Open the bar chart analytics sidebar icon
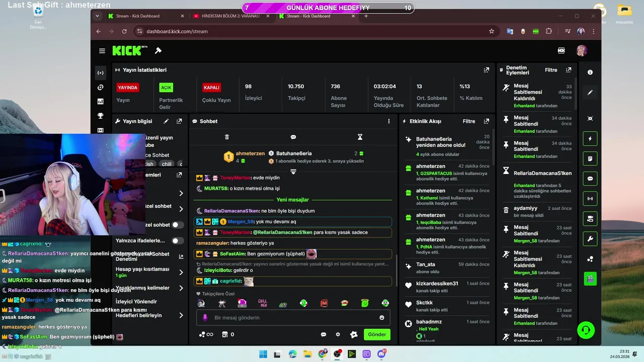Image resolution: width=644 pixels, height=362 pixels. (x=101, y=102)
